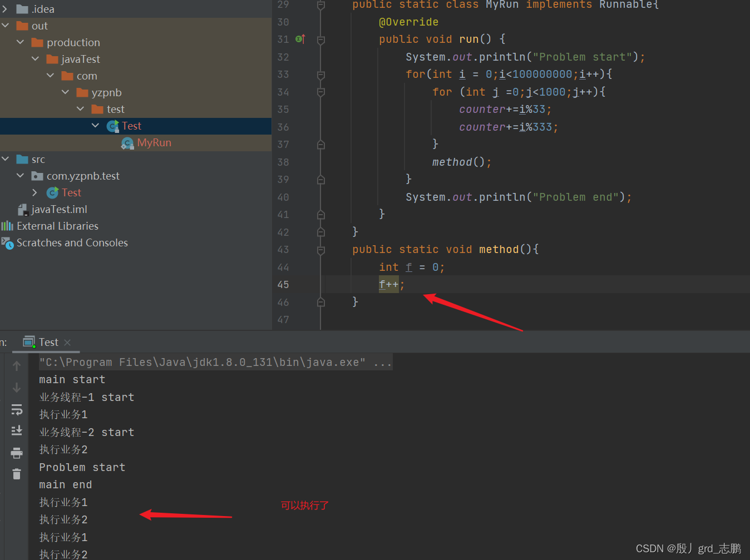This screenshot has height=560, width=750.
Task: Fold the MyRun class at line 29
Action: [321, 5]
